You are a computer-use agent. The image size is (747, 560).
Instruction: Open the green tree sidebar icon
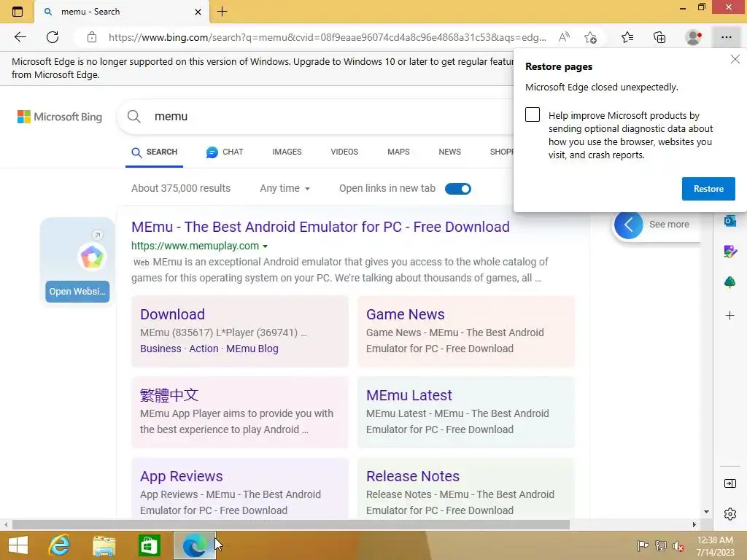click(729, 282)
